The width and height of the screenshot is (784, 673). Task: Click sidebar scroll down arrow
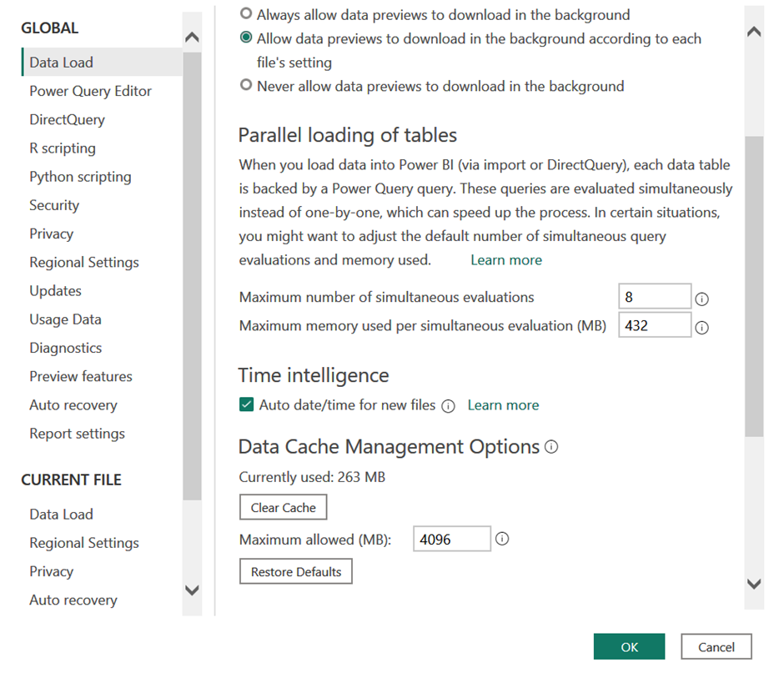[x=192, y=590]
